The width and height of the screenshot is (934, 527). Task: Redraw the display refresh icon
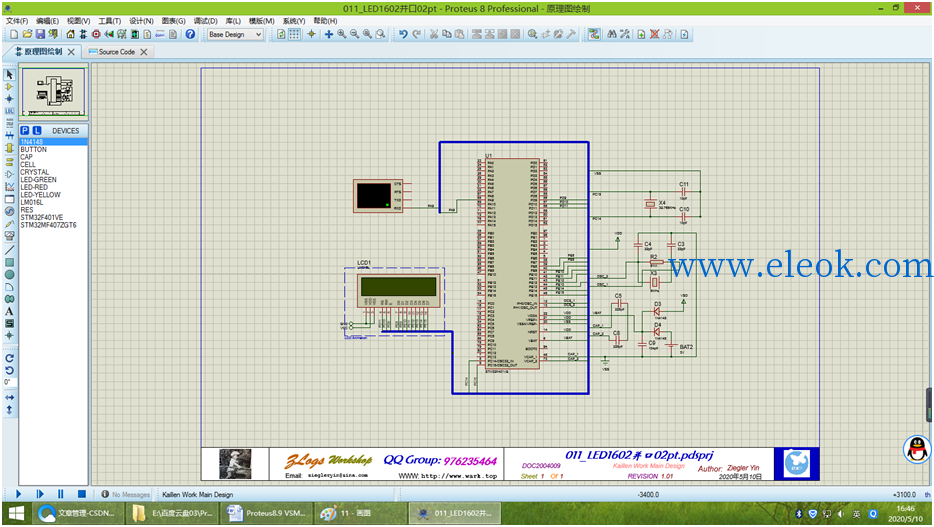pos(281,35)
